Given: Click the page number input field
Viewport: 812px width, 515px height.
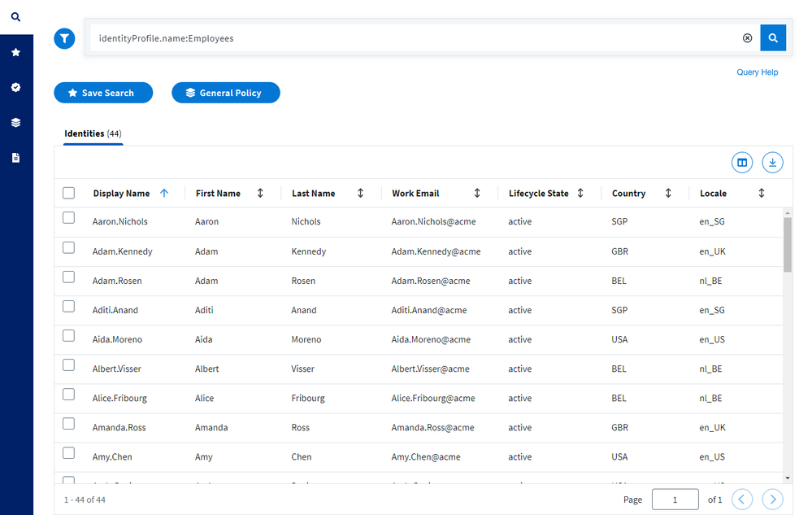Looking at the screenshot, I should 675,500.
